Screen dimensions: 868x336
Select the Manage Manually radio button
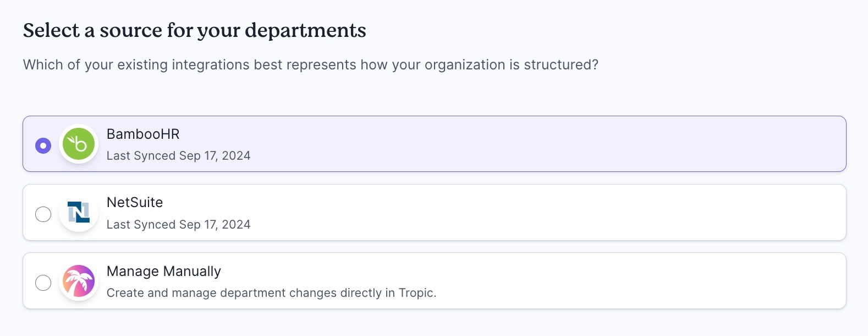43,283
